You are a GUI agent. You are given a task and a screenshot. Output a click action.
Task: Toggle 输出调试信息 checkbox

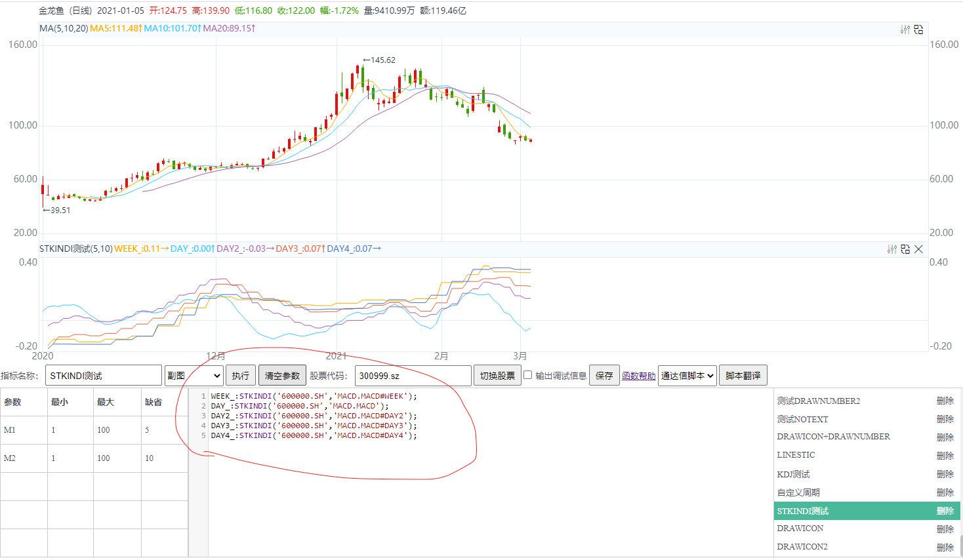527,375
